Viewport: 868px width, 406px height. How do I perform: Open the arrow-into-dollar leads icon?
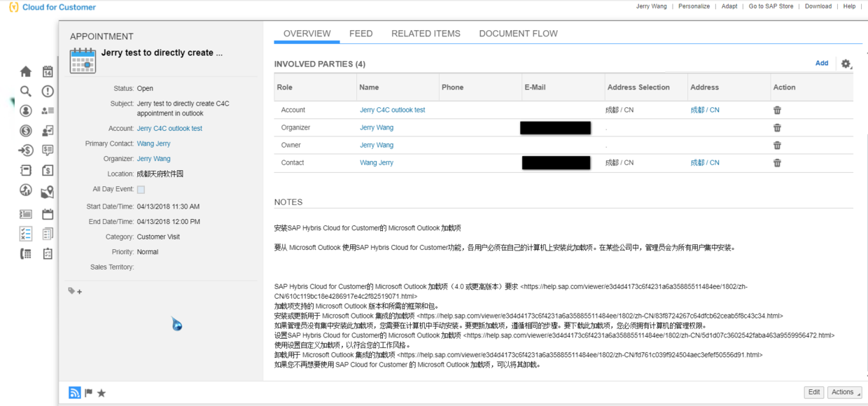click(x=26, y=150)
